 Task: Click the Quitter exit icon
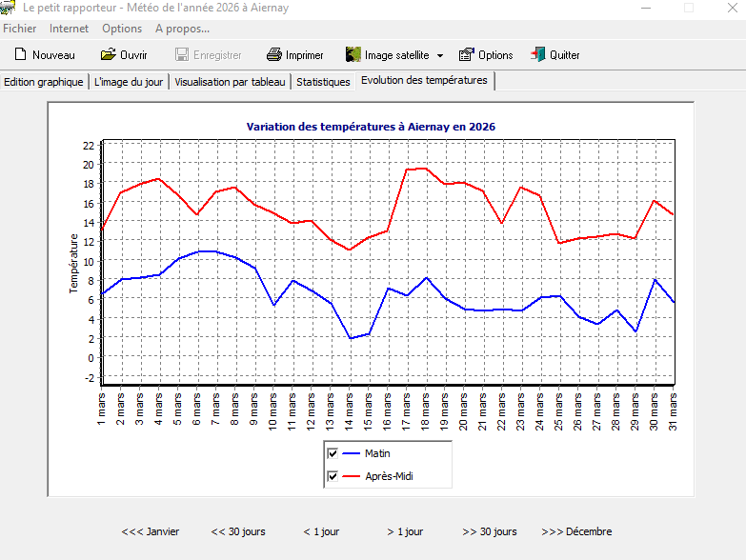pyautogui.click(x=538, y=55)
